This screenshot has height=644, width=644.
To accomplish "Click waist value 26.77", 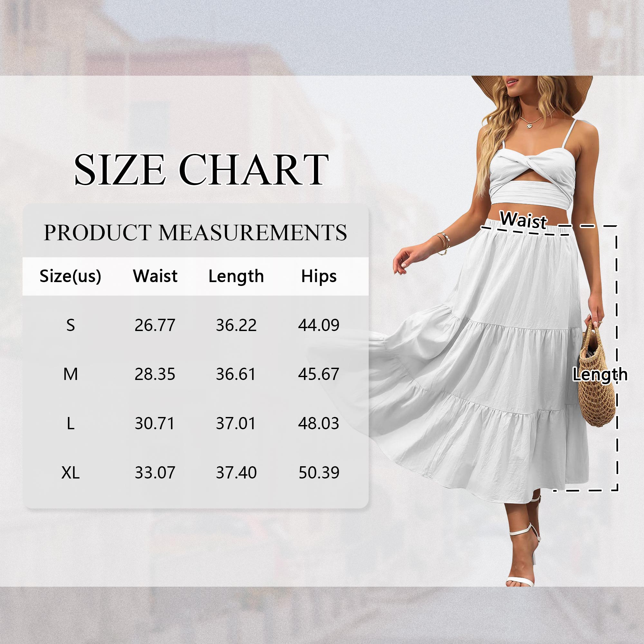I will (x=155, y=325).
